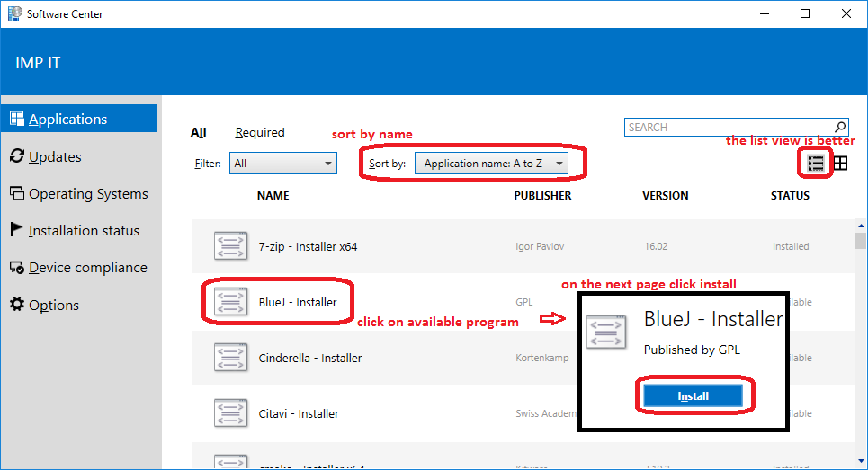Click the Applications grid icon in sidebar
The width and height of the screenshot is (868, 470).
[17, 119]
